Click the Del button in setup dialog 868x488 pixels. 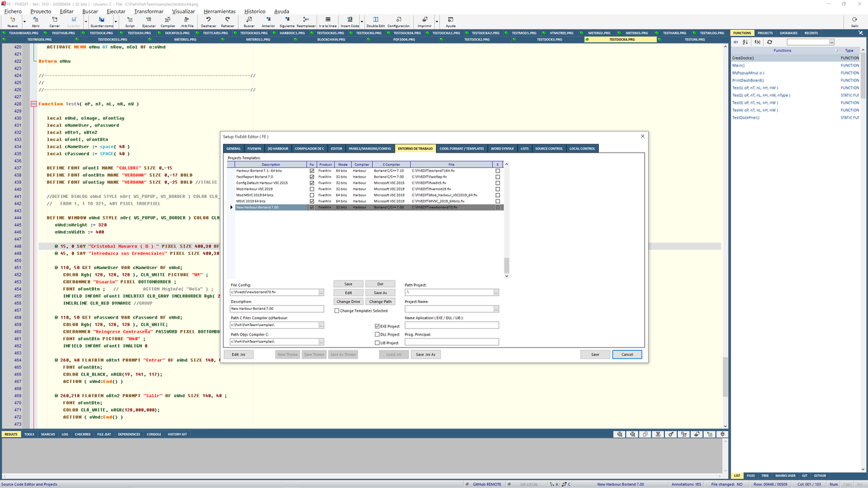coord(380,284)
